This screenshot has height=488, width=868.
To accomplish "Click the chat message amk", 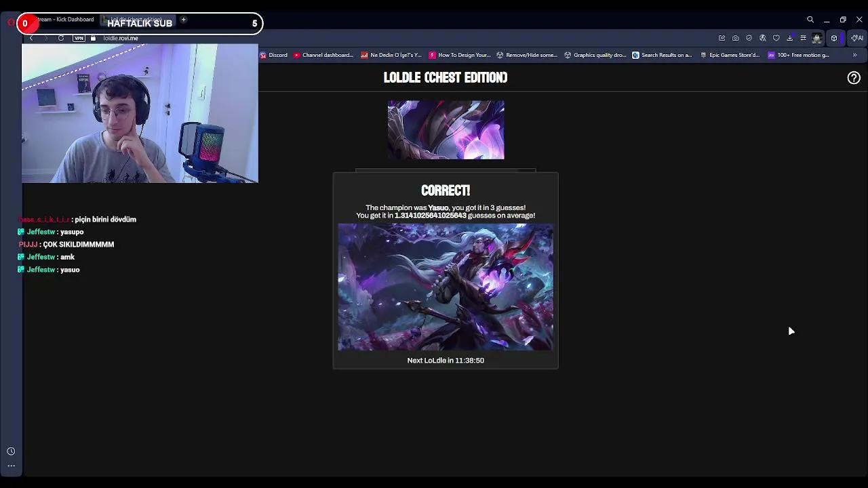I will (x=67, y=257).
